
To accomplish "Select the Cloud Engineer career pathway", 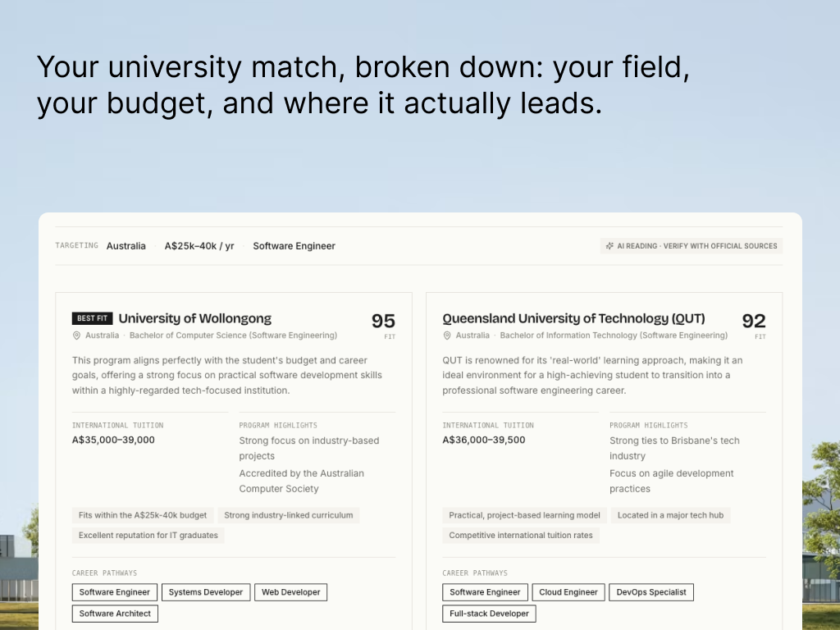I will point(568,592).
